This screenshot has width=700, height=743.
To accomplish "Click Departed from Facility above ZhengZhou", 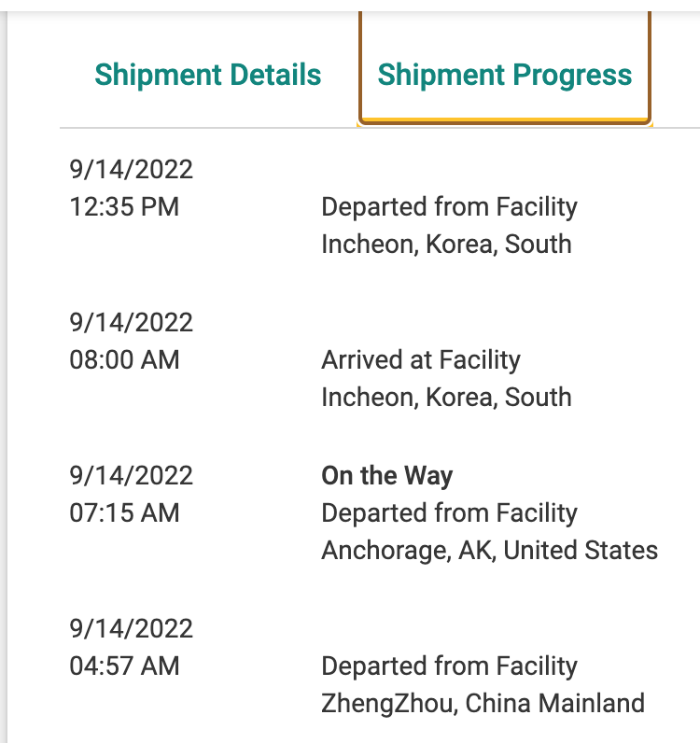I will click(x=449, y=666).
